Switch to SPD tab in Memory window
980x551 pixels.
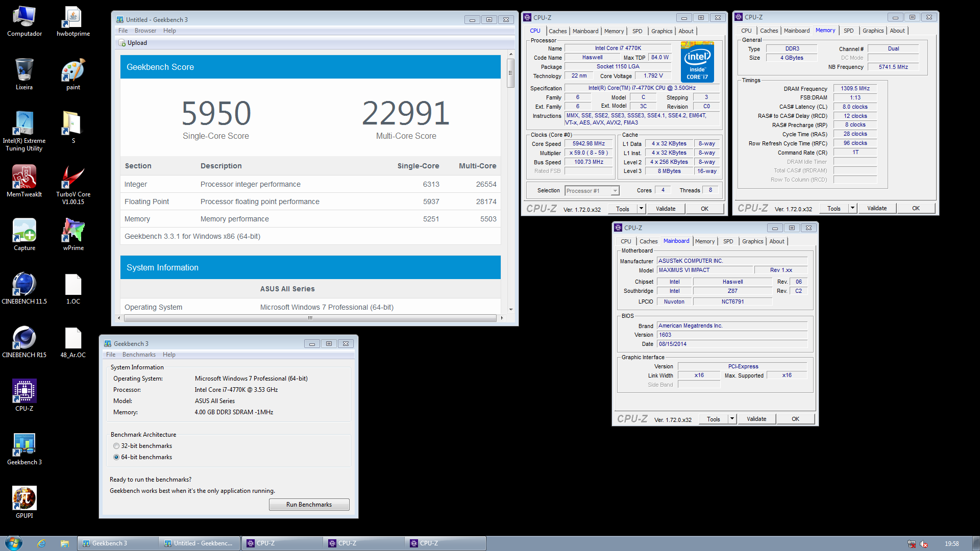click(848, 31)
